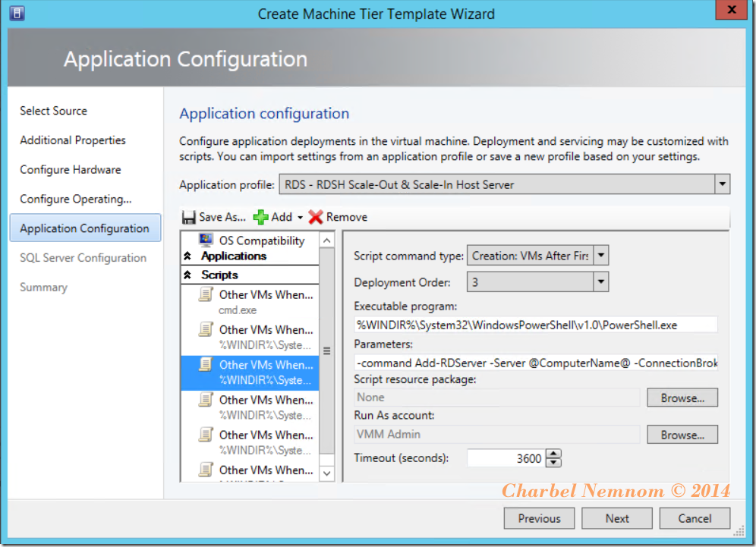
Task: Open the Application profile dropdown arrow
Action: 722,184
